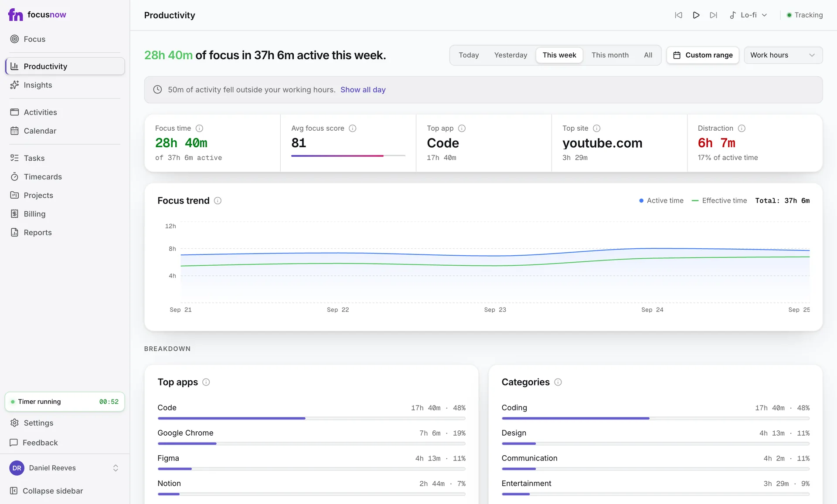
Task: Expand the Daniel Reeves account switcher
Action: point(65,468)
